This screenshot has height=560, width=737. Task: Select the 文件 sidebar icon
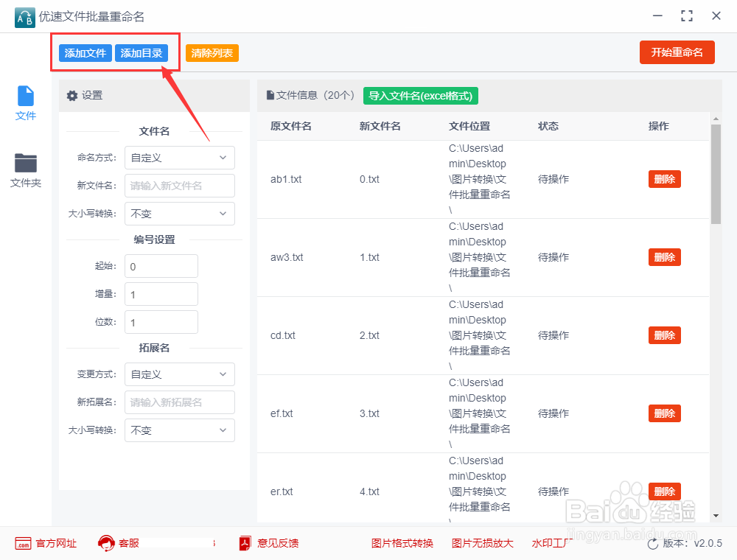point(25,96)
